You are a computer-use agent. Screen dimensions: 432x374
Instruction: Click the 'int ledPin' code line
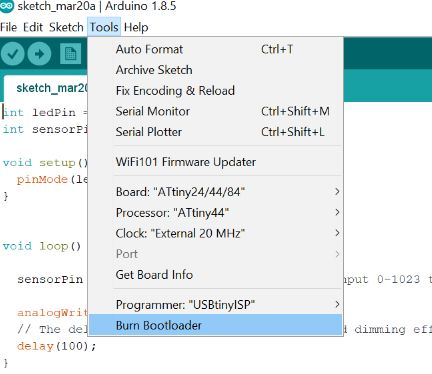45,112
